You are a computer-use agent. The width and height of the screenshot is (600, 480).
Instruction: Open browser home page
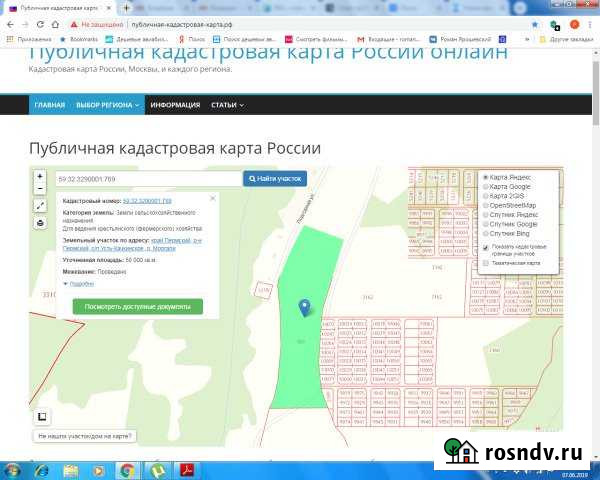click(x=55, y=24)
